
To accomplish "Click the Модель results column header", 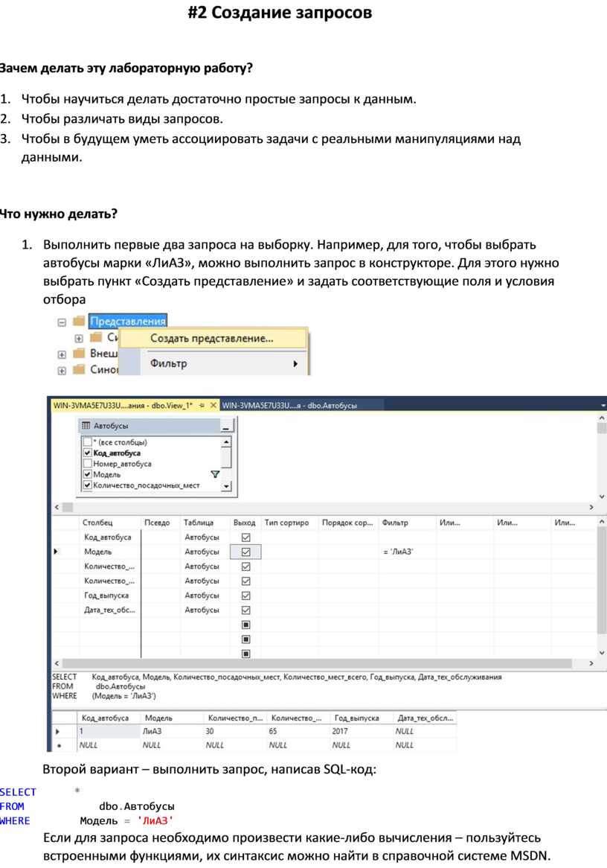I will click(x=172, y=718).
